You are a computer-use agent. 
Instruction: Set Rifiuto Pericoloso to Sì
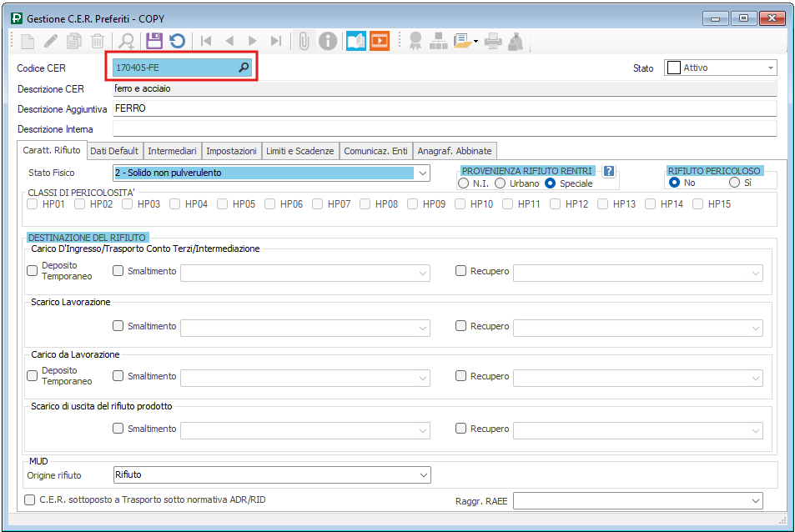coord(734,183)
